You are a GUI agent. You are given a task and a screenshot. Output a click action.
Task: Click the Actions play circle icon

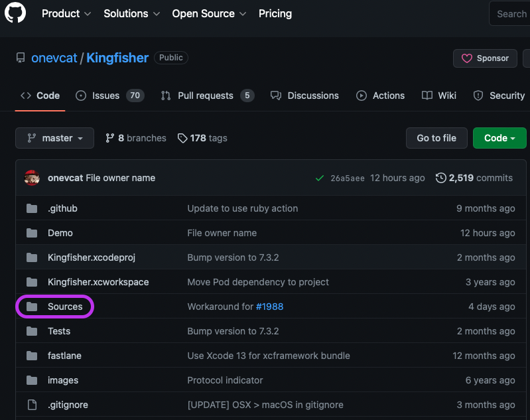362,96
